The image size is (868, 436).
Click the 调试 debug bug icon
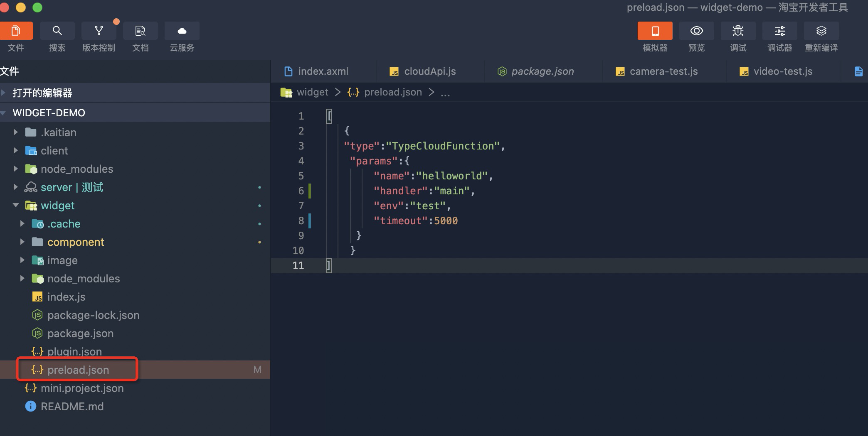point(738,31)
